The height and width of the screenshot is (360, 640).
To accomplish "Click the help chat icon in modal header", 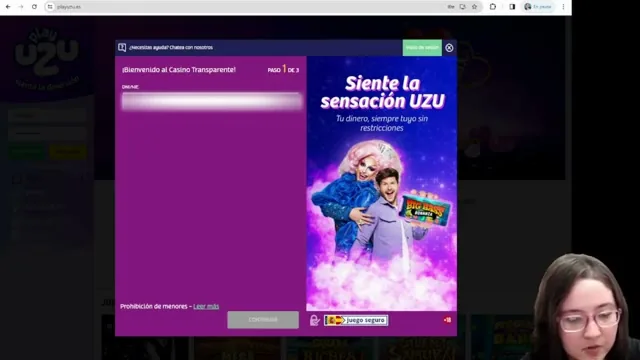I will click(x=122, y=47).
